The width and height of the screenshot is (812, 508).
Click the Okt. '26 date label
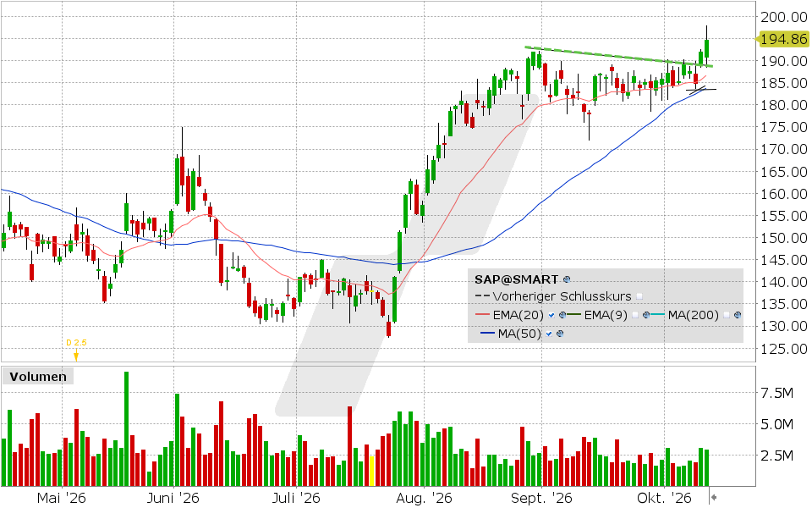tap(665, 498)
